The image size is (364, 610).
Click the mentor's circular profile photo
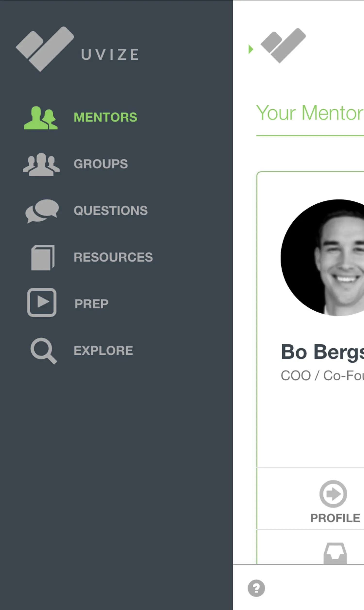(x=324, y=258)
